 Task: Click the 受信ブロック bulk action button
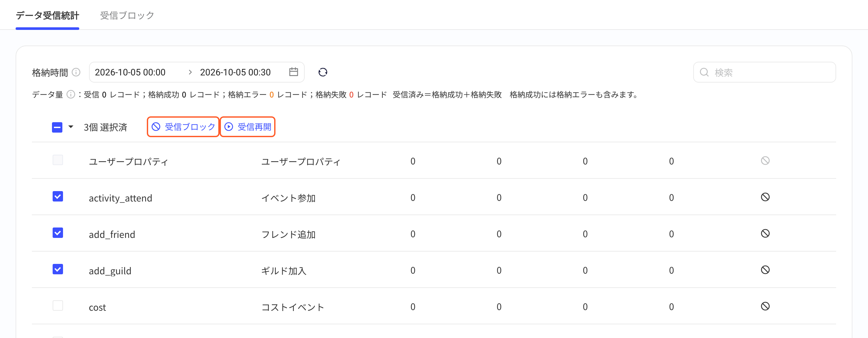pos(183,127)
